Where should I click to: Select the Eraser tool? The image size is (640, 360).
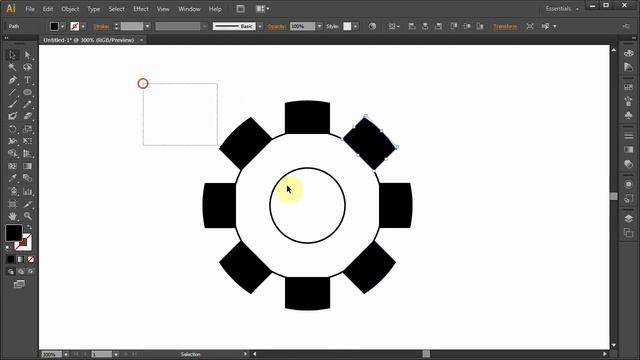27,117
